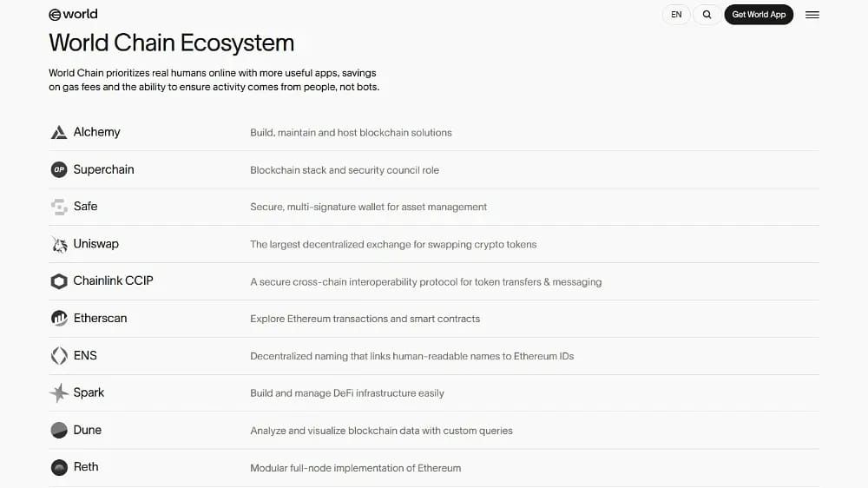Open the EN language selector

(x=676, y=15)
